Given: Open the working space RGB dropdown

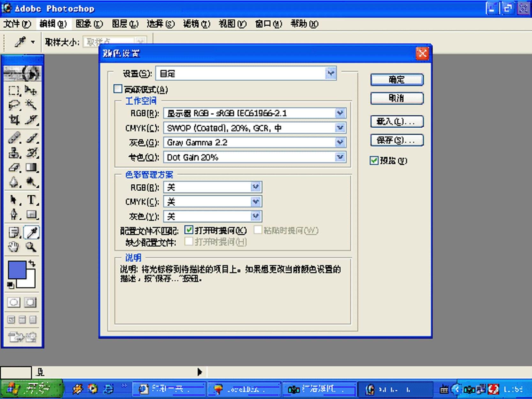Looking at the screenshot, I should 340,113.
